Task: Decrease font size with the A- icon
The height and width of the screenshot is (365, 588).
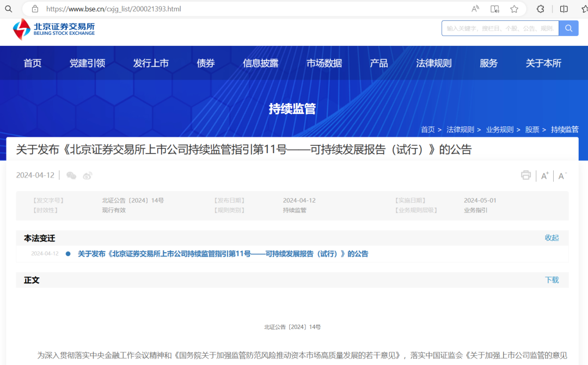Action: tap(561, 175)
